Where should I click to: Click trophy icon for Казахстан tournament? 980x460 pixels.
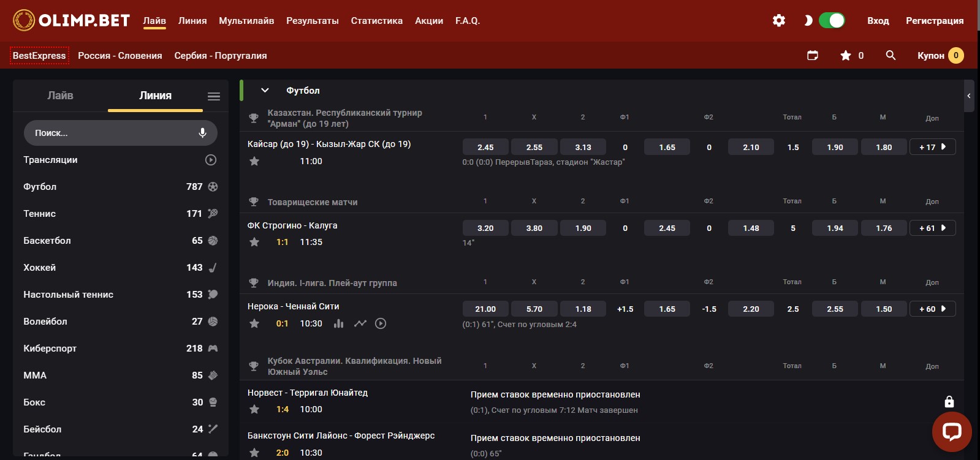[254, 118]
